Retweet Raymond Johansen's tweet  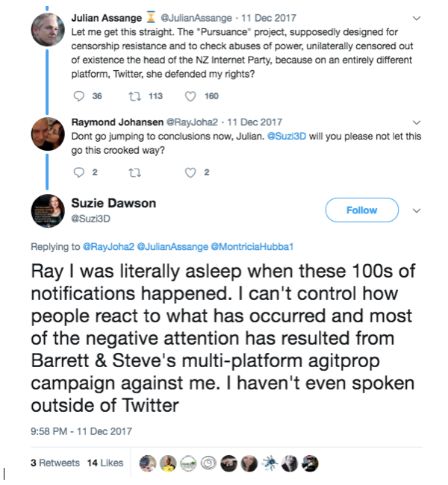point(135,172)
